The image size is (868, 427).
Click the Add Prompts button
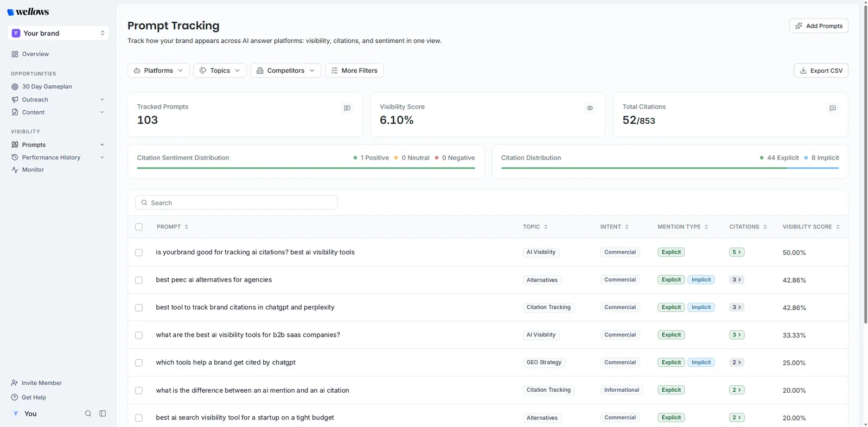point(819,26)
